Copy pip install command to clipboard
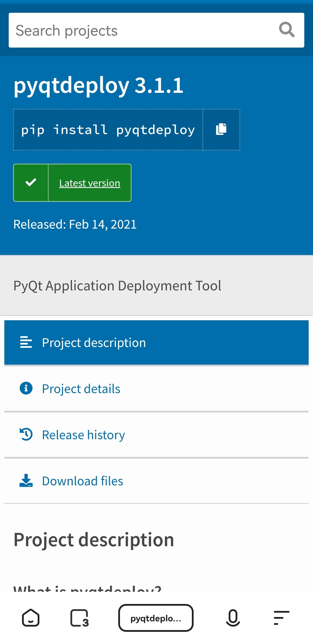The image size is (313, 644). 221,129
